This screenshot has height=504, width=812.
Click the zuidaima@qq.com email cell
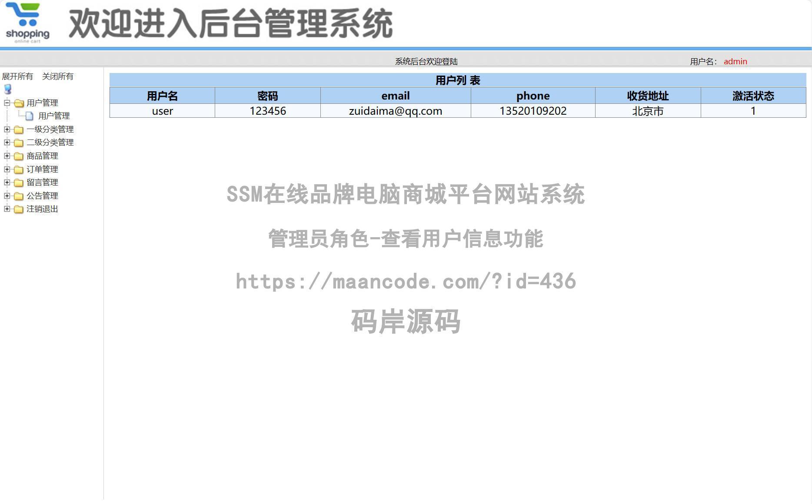pos(396,111)
